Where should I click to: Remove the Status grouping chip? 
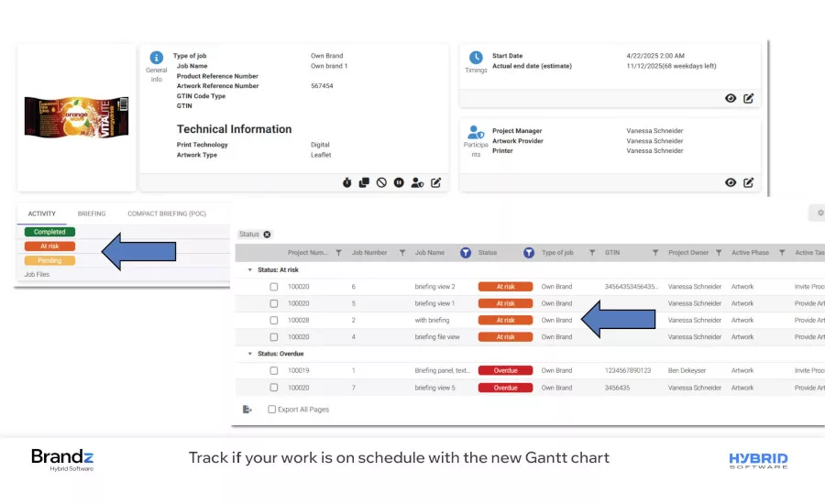click(x=268, y=235)
